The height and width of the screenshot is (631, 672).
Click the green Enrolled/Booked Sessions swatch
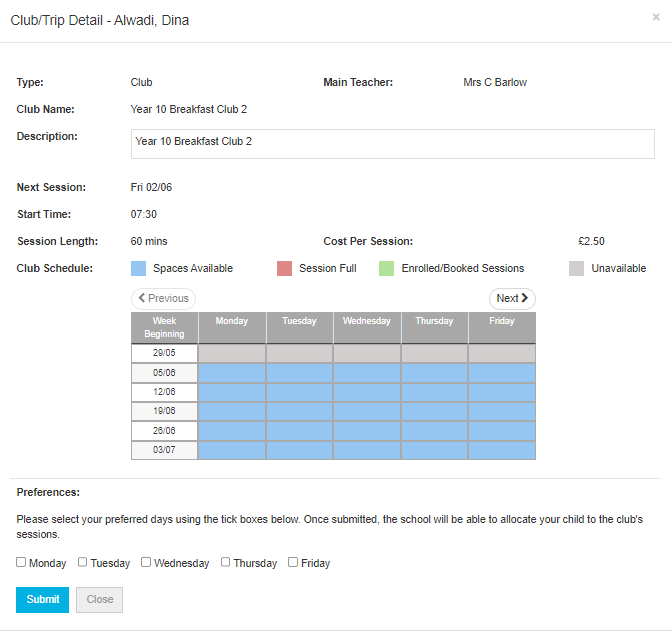click(x=387, y=268)
